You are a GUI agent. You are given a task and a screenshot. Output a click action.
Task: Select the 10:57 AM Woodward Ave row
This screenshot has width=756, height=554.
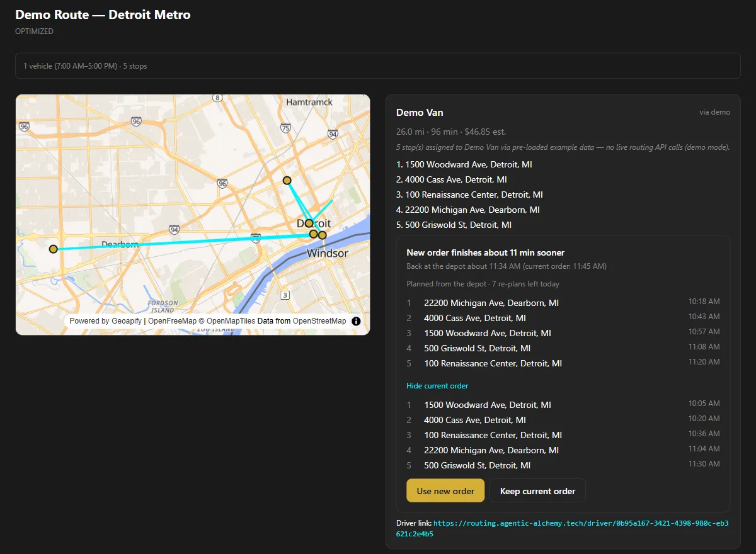pyautogui.click(x=563, y=333)
